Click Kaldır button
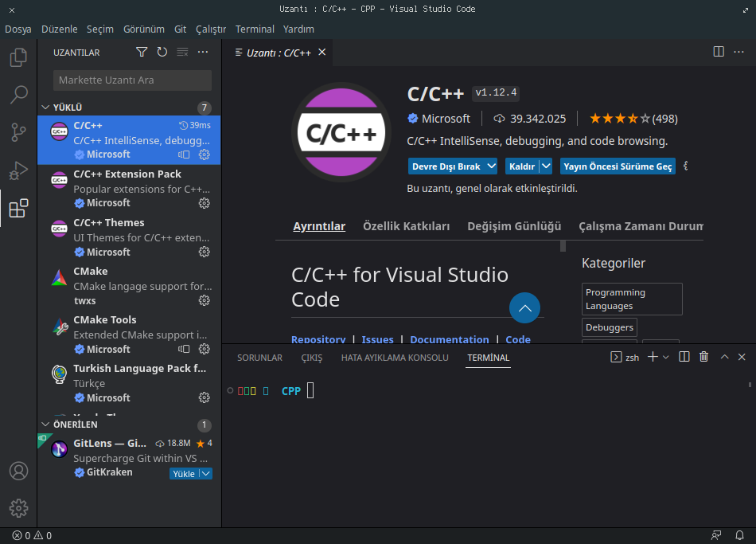This screenshot has width=756, height=544. 522,166
